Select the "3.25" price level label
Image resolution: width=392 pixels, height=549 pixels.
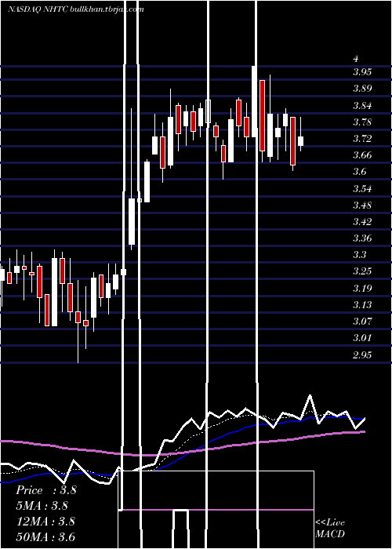coord(362,271)
